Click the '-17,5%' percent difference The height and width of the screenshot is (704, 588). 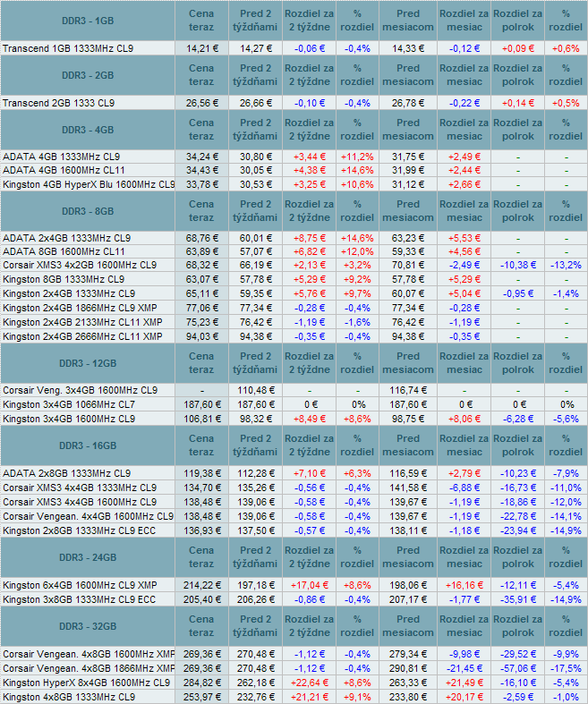click(x=566, y=668)
